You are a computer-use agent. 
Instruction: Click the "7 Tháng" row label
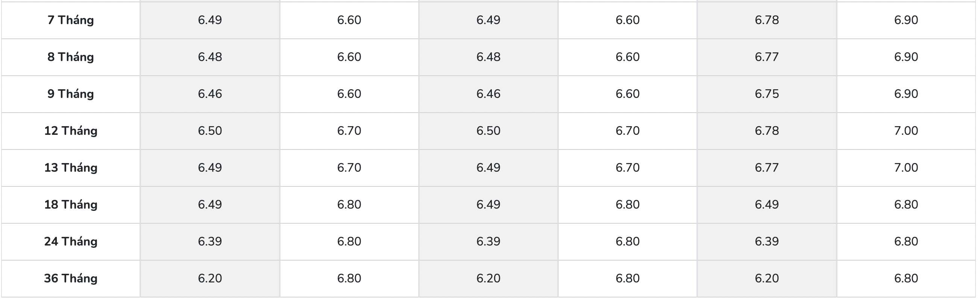pos(70,20)
